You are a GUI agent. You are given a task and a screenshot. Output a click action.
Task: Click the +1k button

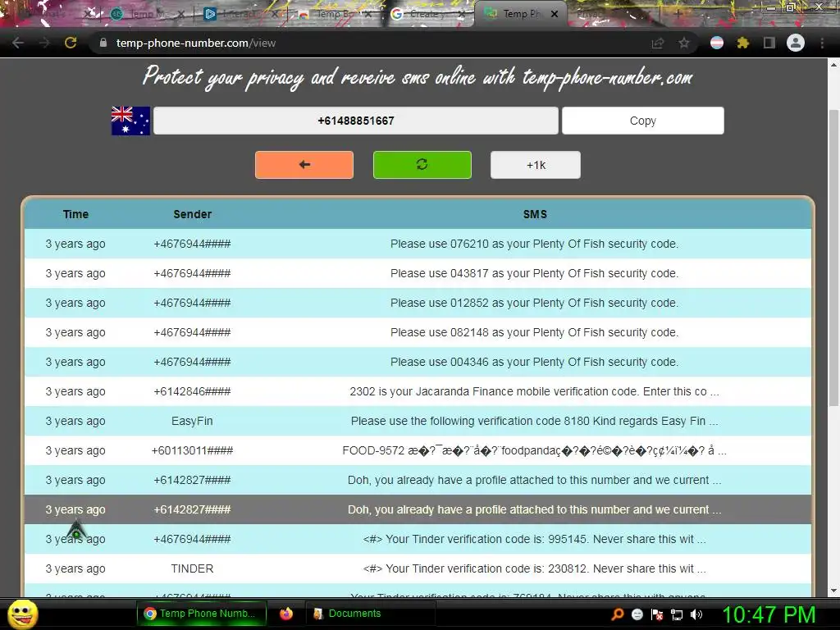[536, 164]
